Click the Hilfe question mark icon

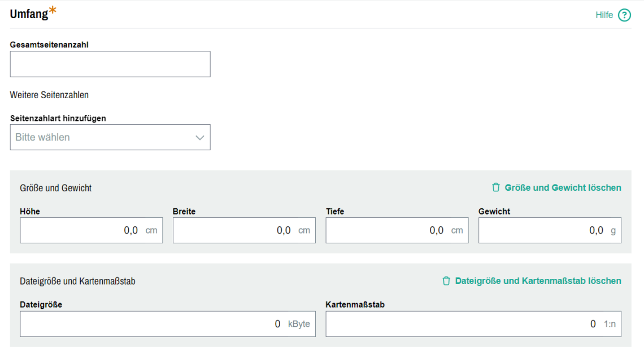624,15
